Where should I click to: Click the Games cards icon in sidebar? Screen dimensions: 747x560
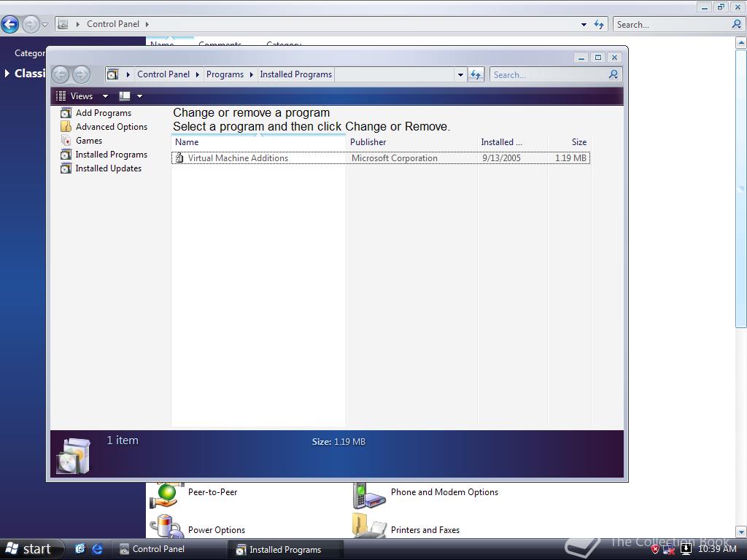pos(66,141)
